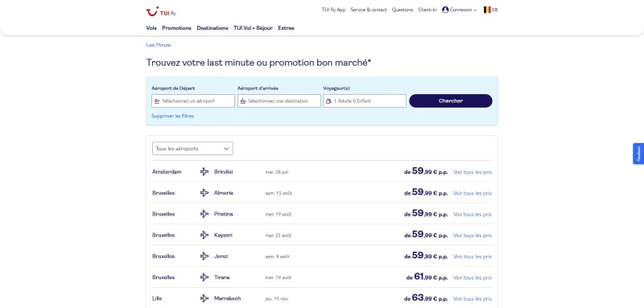
Task: Click the date sam. 15 août
Action: [279, 193]
